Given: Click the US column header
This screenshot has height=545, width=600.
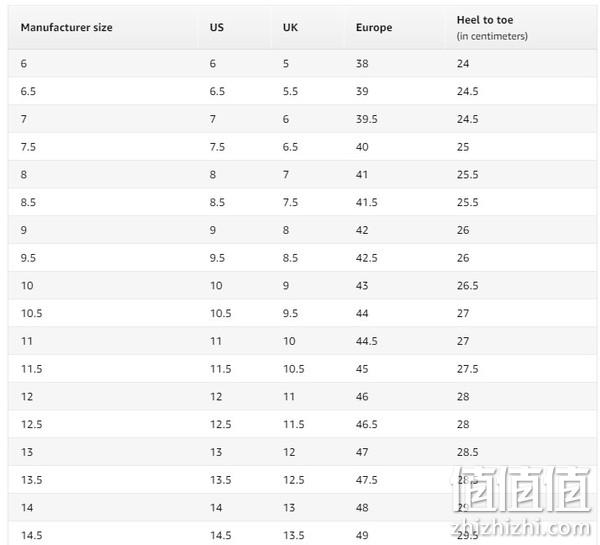Looking at the screenshot, I should 217,28.
